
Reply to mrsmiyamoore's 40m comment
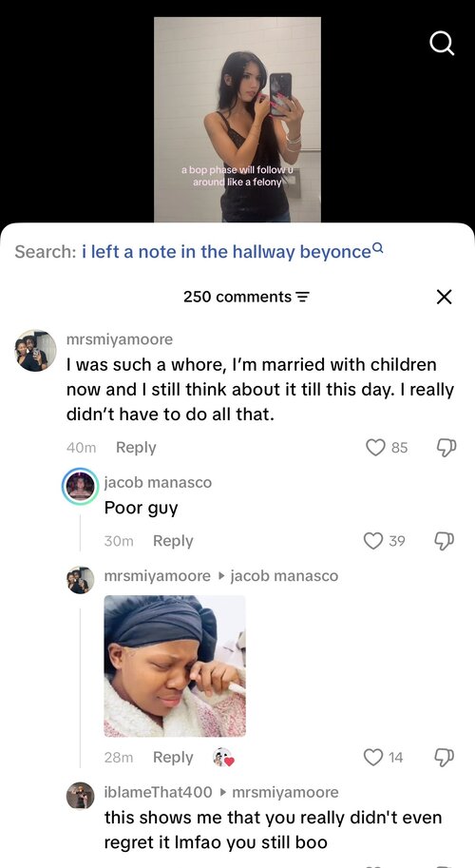[x=136, y=447]
